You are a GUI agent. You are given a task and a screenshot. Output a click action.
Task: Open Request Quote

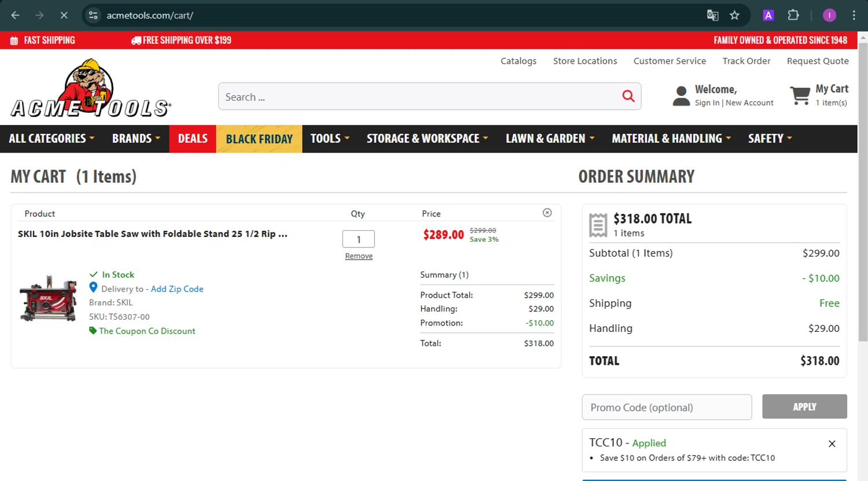[x=818, y=61]
